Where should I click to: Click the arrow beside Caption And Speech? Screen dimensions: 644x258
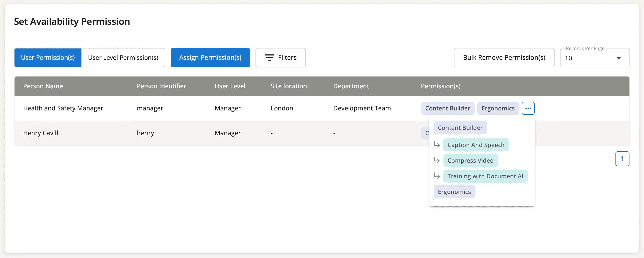437,145
